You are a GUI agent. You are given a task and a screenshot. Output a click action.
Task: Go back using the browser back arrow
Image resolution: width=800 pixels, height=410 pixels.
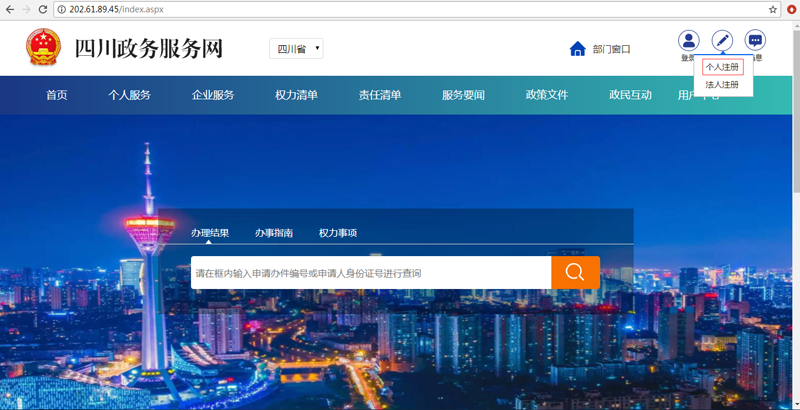9,9
